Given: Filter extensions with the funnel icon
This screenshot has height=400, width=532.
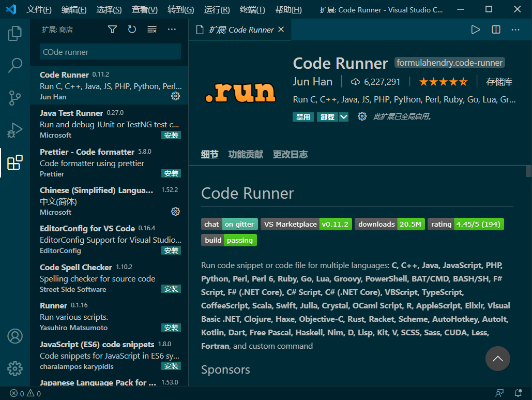Looking at the screenshot, I should coord(112,29).
